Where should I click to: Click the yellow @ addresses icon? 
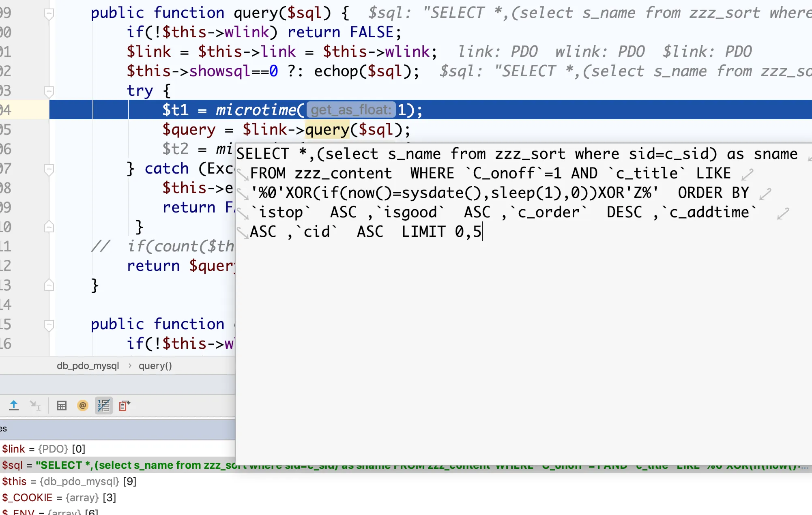[83, 405]
